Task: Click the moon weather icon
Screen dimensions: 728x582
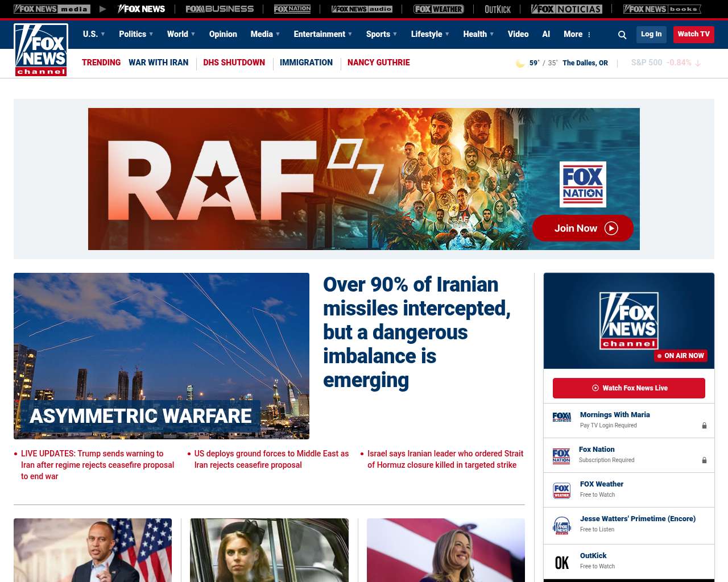Action: [520, 63]
